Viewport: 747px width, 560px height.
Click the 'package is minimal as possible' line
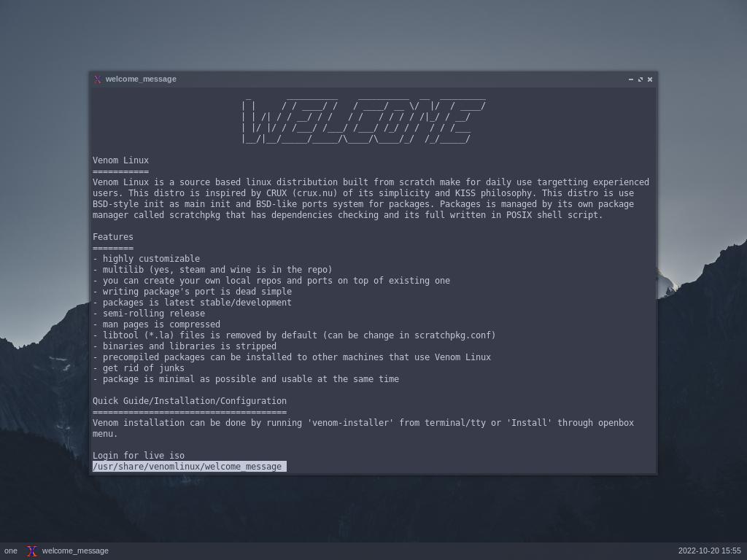[246, 379]
